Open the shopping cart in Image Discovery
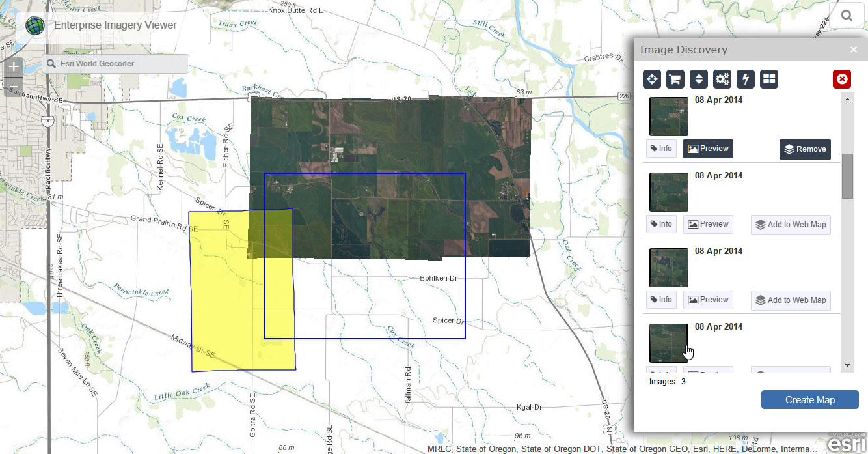 point(675,79)
